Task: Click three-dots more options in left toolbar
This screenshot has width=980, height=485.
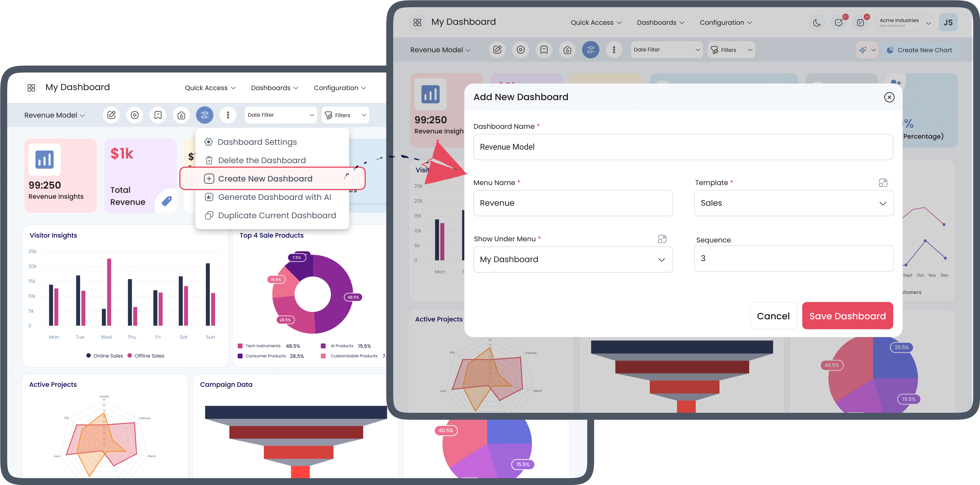Action: [x=228, y=115]
